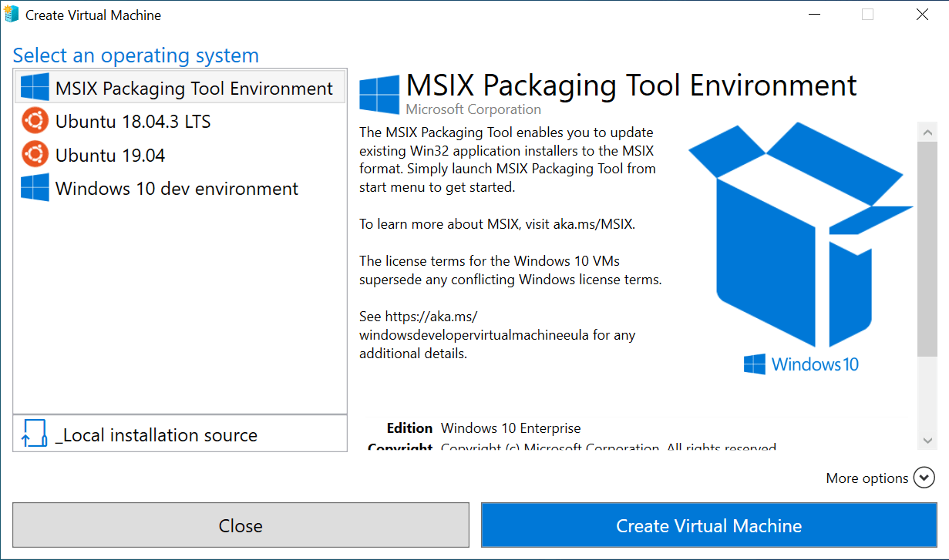Click the Ubuntu 18.04.3 LTS logo
949x560 pixels.
pos(34,121)
